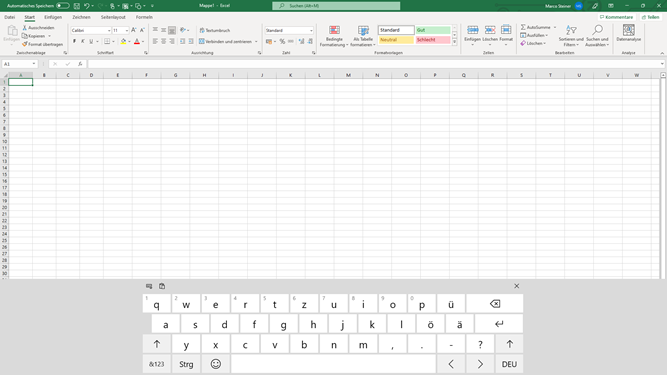Switch to the Einfügen ribbon tab
This screenshot has width=667, height=375.
(x=53, y=17)
